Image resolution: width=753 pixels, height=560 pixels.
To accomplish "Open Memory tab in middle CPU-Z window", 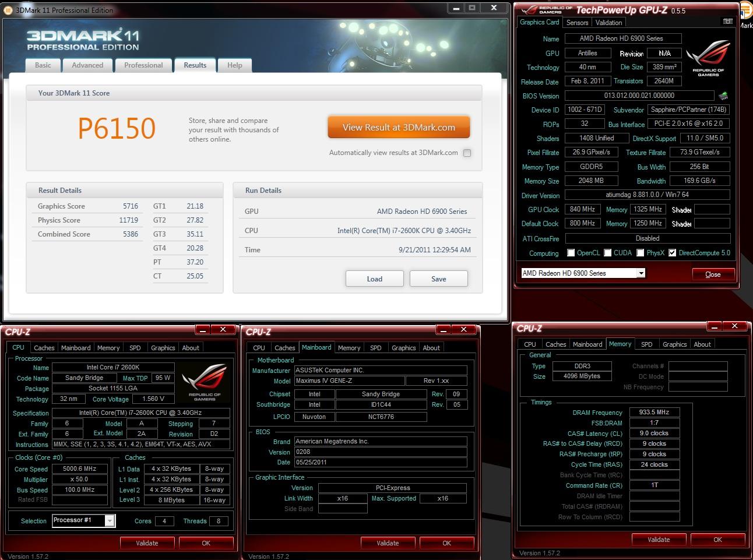I will coord(349,348).
